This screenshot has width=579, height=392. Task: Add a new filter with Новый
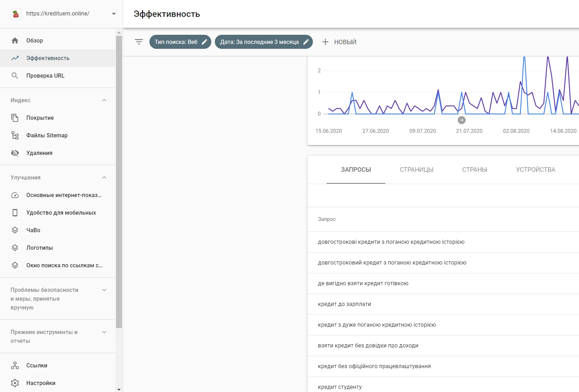339,42
